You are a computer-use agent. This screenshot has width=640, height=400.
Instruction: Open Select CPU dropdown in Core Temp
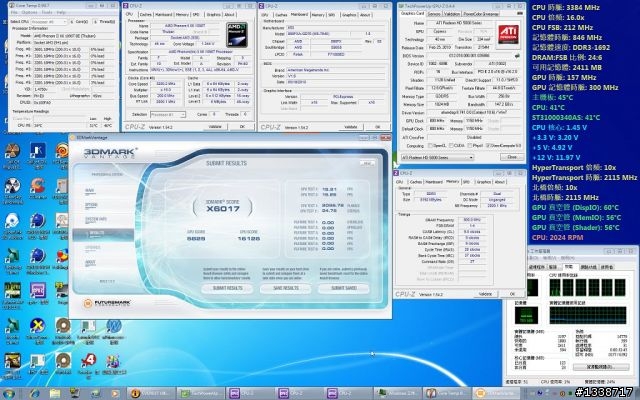pyautogui.click(x=49, y=22)
